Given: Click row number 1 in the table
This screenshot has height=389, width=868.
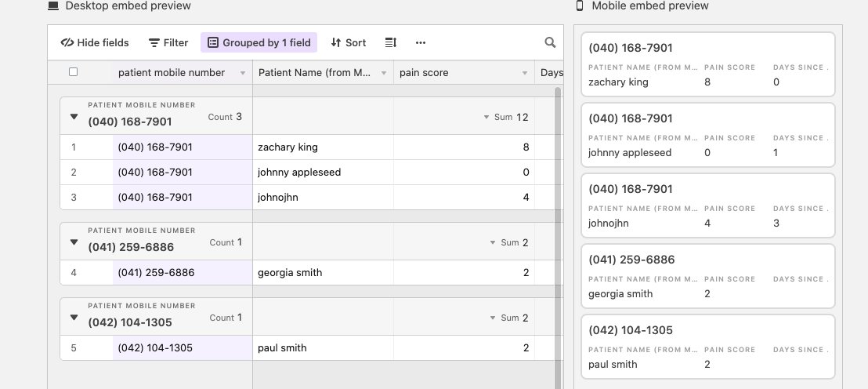Looking at the screenshot, I should 74,147.
